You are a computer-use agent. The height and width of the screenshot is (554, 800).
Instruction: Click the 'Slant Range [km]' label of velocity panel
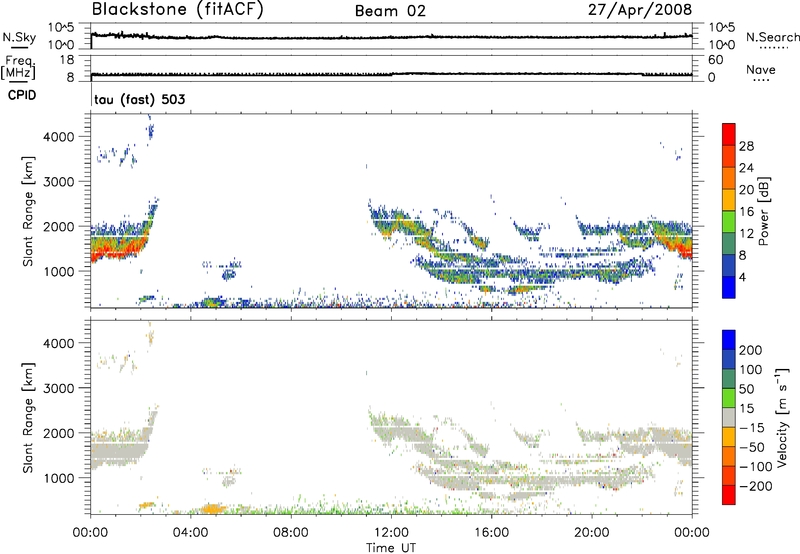pos(28,417)
